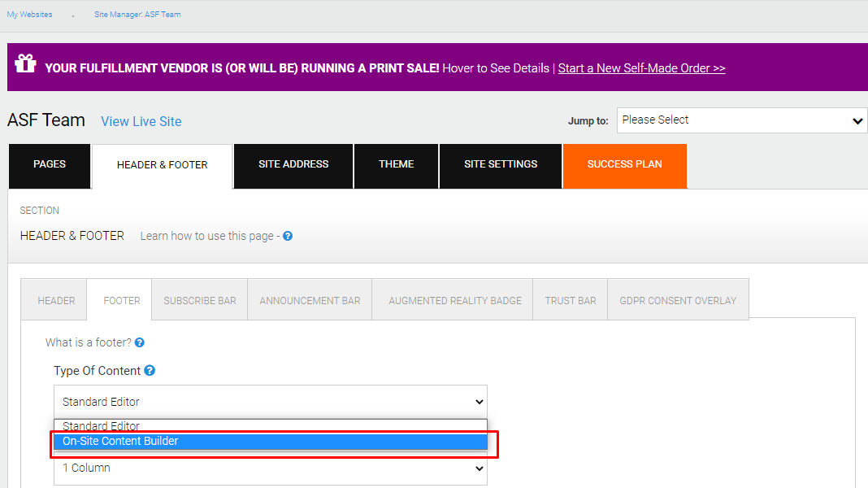Expand the '1 Column' dropdown
This screenshot has height=488, width=868.
pos(270,468)
